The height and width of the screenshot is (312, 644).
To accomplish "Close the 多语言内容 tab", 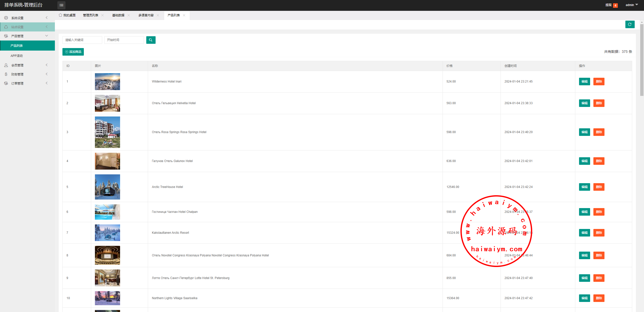I will tap(158, 15).
